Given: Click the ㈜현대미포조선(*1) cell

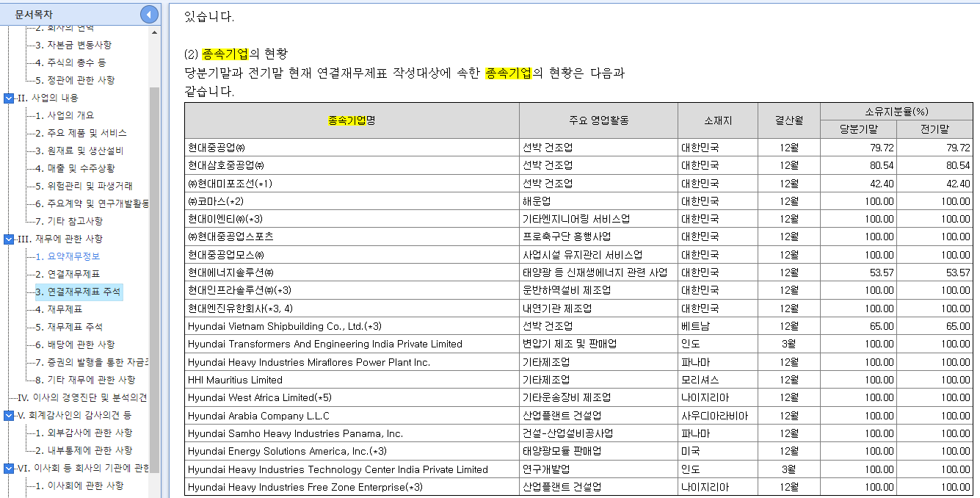Looking at the screenshot, I should (352, 184).
